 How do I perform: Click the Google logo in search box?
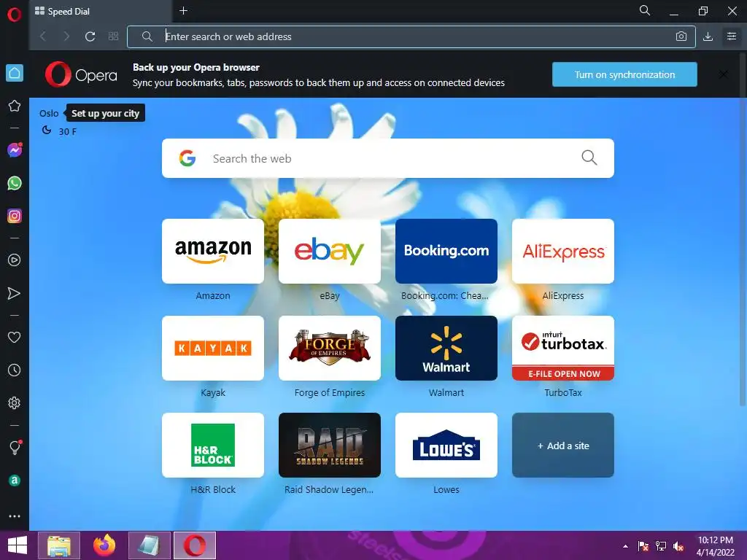(x=187, y=158)
